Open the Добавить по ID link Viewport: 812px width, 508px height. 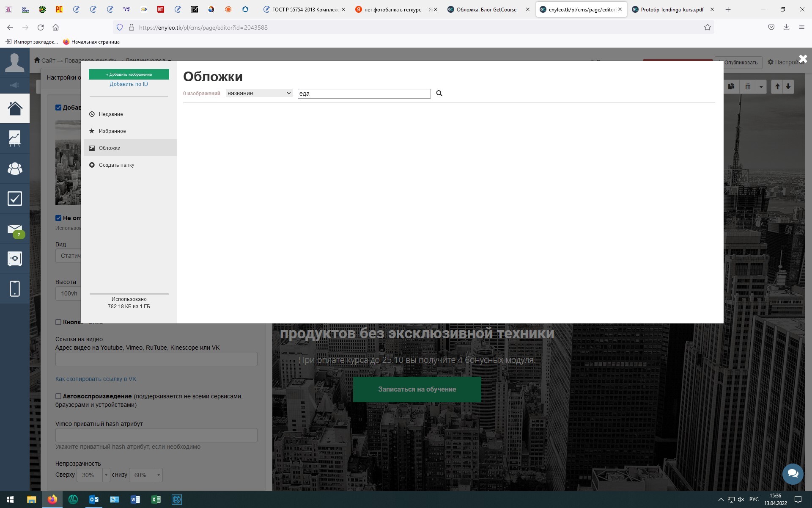(x=129, y=84)
